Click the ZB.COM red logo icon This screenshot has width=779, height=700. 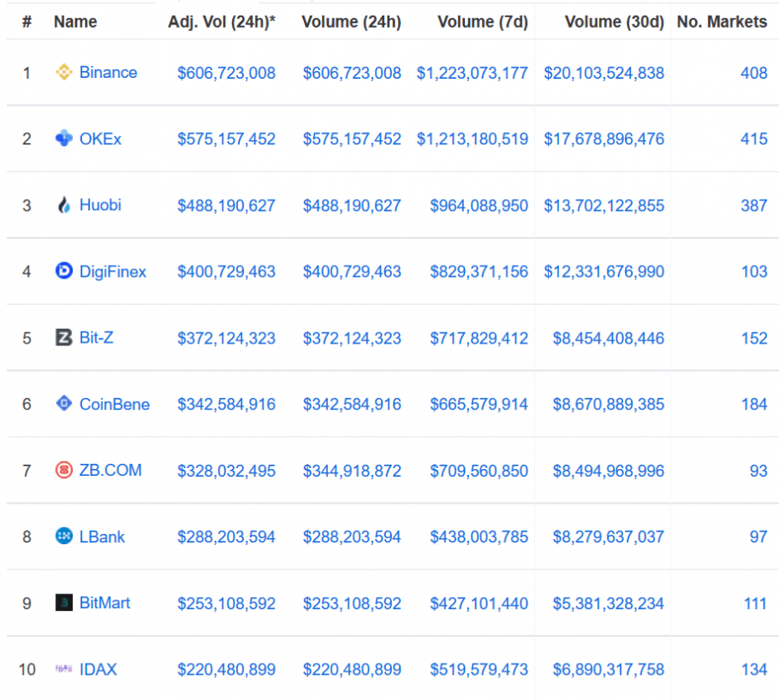point(63,470)
